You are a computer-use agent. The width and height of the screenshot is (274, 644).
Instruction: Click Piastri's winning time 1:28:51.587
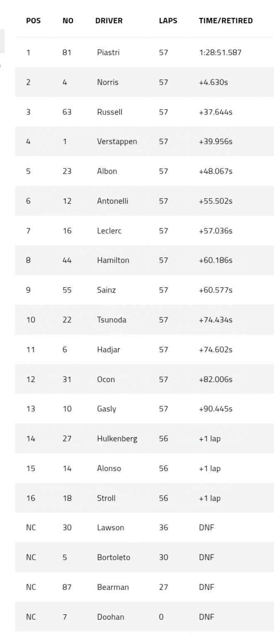coord(220,53)
